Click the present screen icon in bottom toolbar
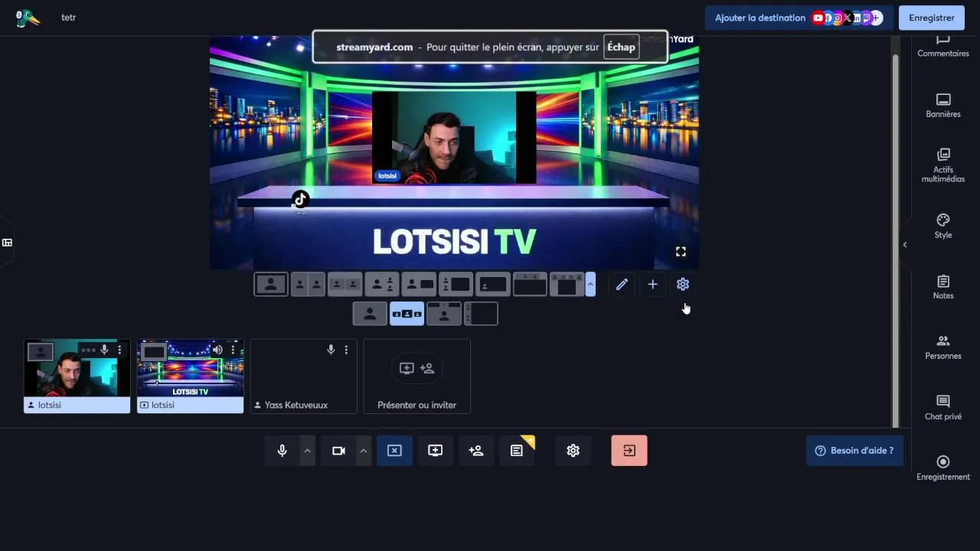The image size is (980, 551). pyautogui.click(x=435, y=451)
